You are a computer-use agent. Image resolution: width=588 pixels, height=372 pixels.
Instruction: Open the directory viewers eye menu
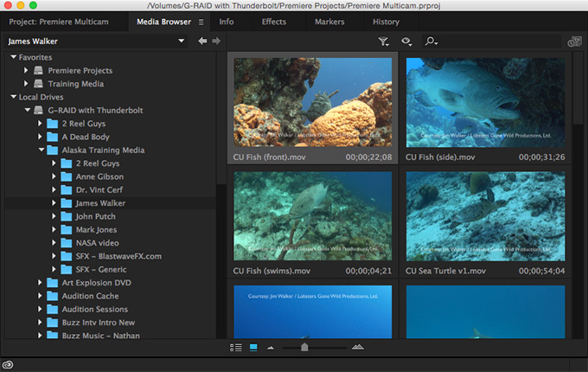[406, 42]
